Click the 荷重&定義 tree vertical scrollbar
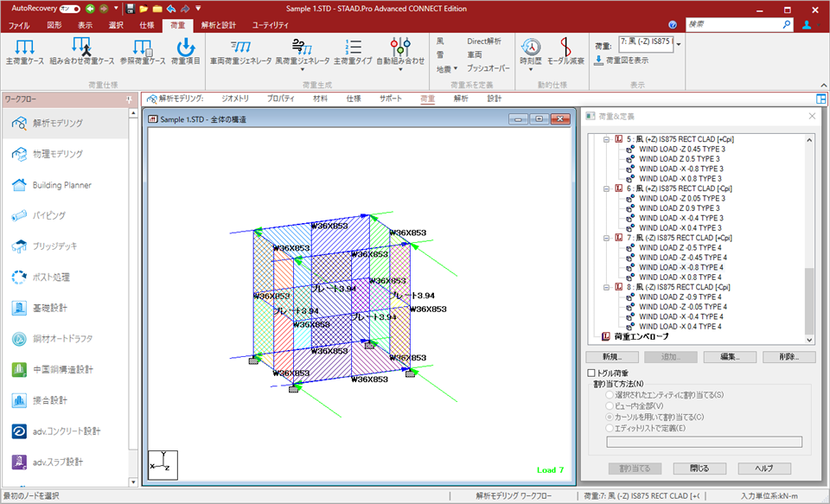Screen dimensions: 830x504 click(809, 239)
